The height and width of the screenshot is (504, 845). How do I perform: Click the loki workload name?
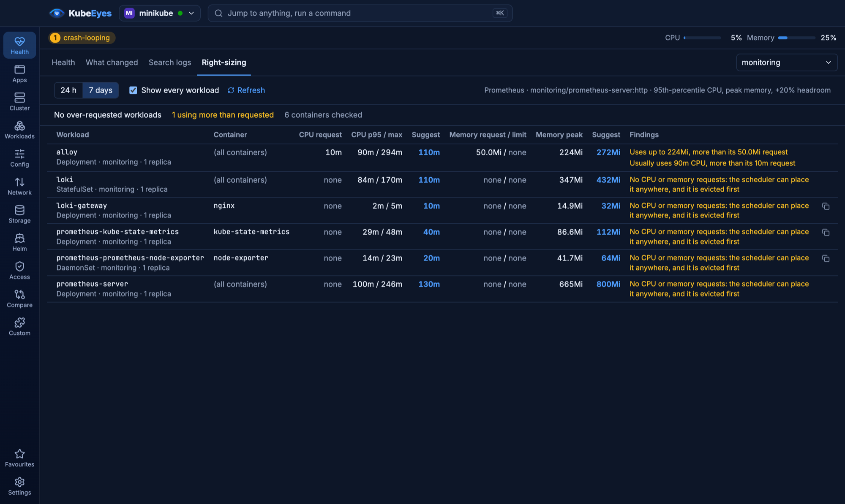click(x=65, y=179)
